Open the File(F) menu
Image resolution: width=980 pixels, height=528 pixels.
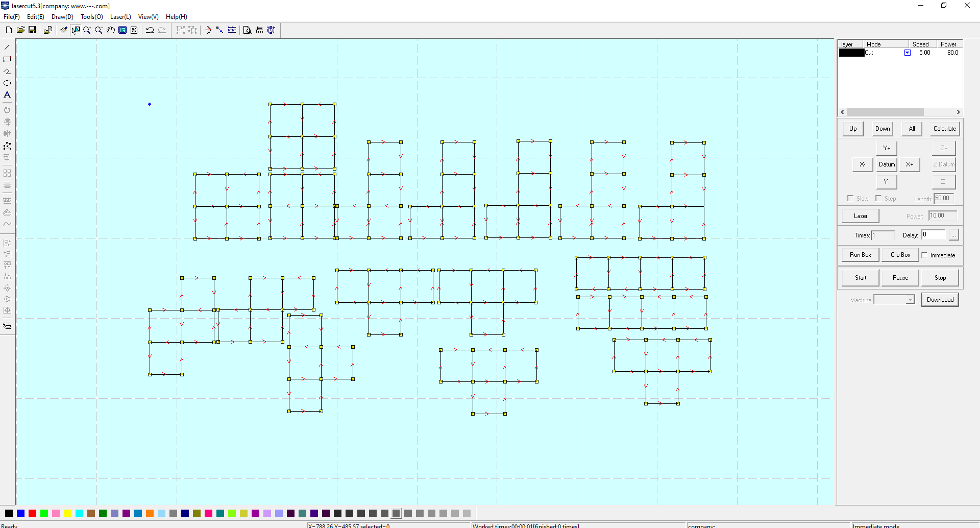tap(12, 17)
